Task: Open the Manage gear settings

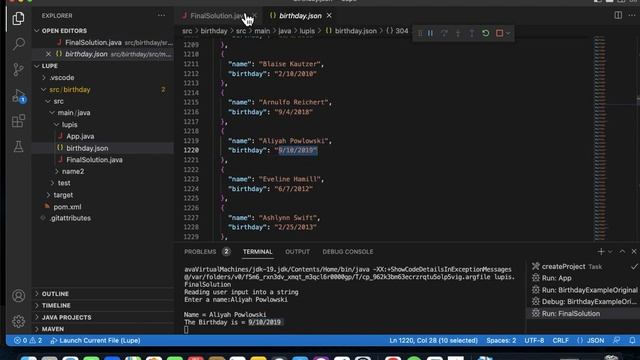Action: point(18,321)
